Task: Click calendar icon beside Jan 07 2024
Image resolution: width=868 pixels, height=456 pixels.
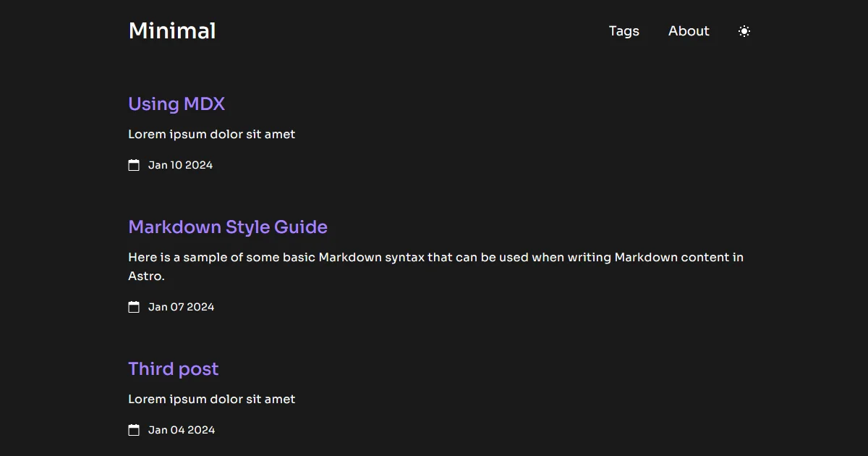Action: tap(134, 307)
